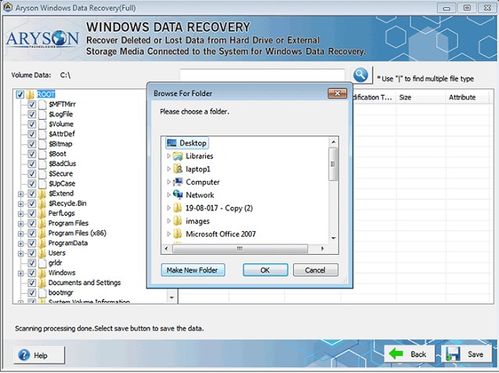
Task: Select the Network icon in folder browser
Action: coord(178,195)
